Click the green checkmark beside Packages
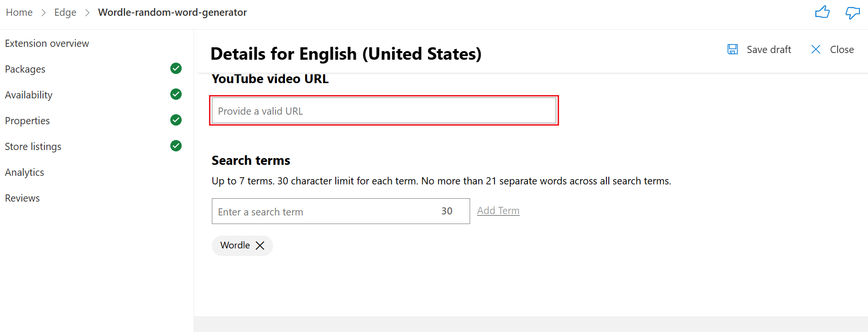This screenshot has height=332, width=868. click(176, 68)
